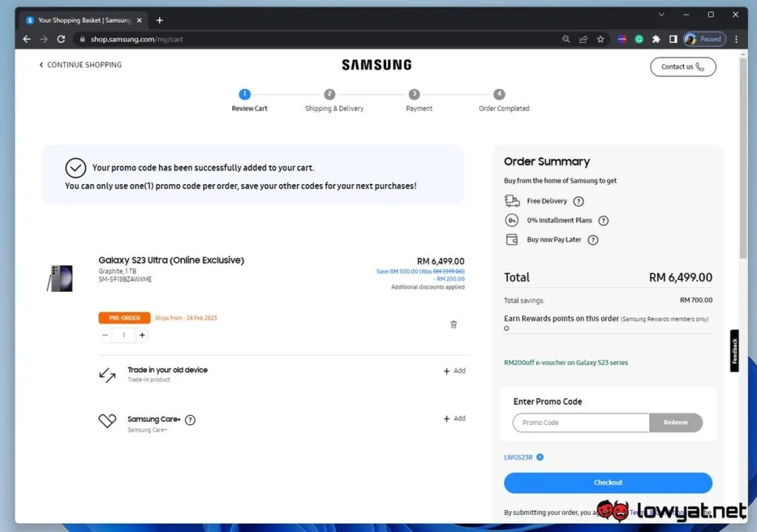Image resolution: width=757 pixels, height=532 pixels.
Task: Click the Total savings RM 700.00 value
Action: click(x=696, y=300)
